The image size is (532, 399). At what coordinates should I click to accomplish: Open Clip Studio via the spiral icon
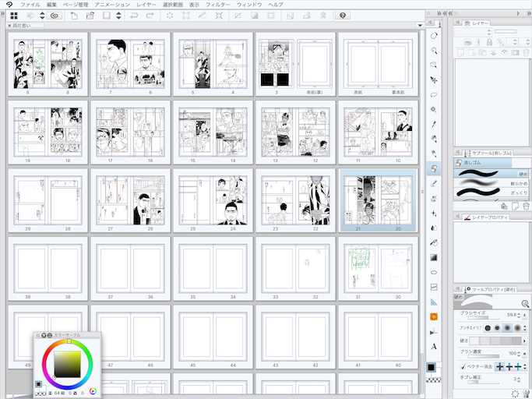pos(55,16)
